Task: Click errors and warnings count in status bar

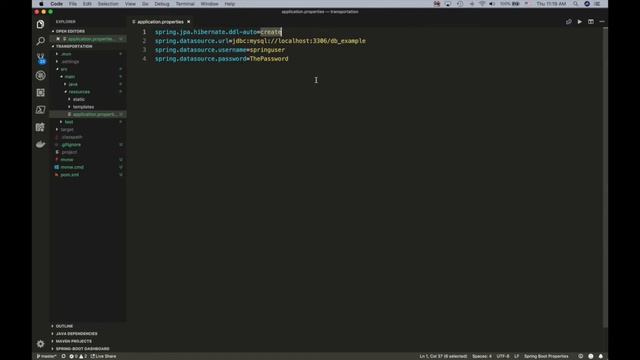Action: 78,356
